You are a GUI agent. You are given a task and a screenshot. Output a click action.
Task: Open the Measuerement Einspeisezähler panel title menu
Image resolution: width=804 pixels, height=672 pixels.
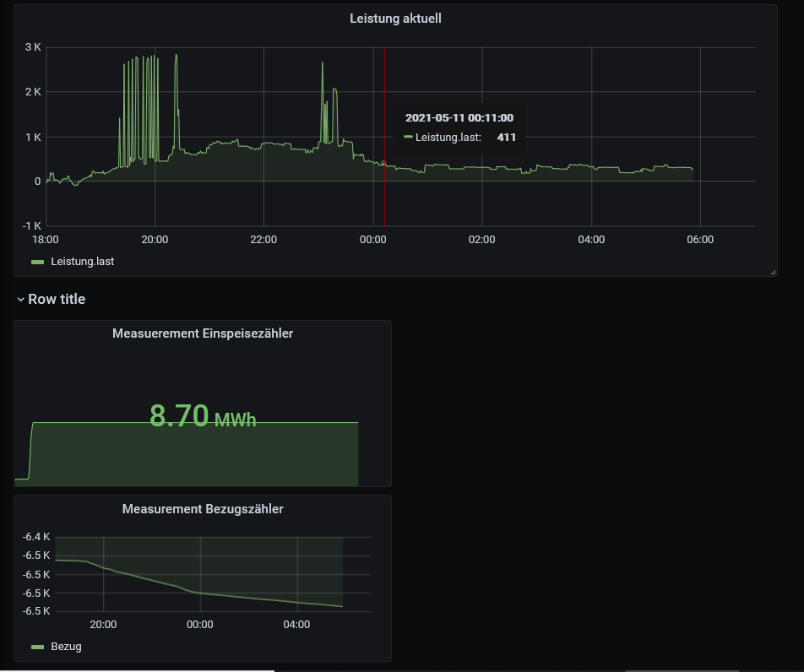pos(203,333)
